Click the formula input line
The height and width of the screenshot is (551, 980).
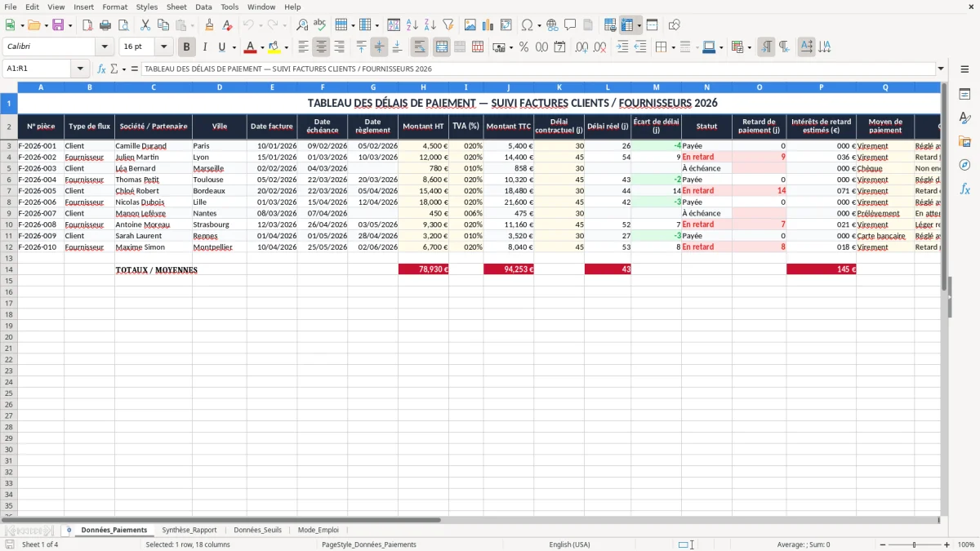click(x=538, y=69)
